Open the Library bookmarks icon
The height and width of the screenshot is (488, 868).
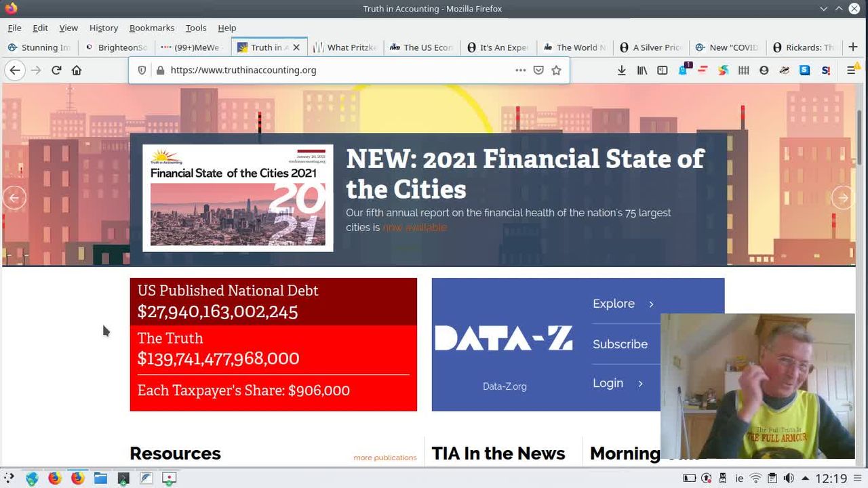[642, 70]
